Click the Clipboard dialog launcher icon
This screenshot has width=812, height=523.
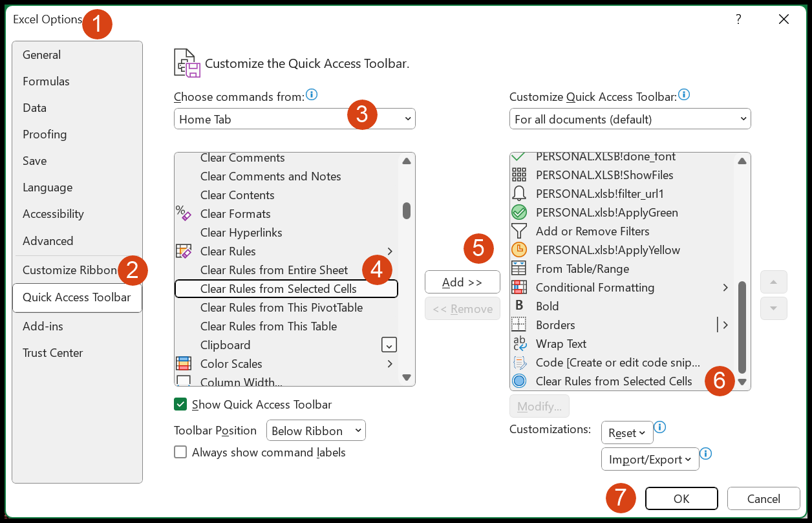(x=389, y=345)
